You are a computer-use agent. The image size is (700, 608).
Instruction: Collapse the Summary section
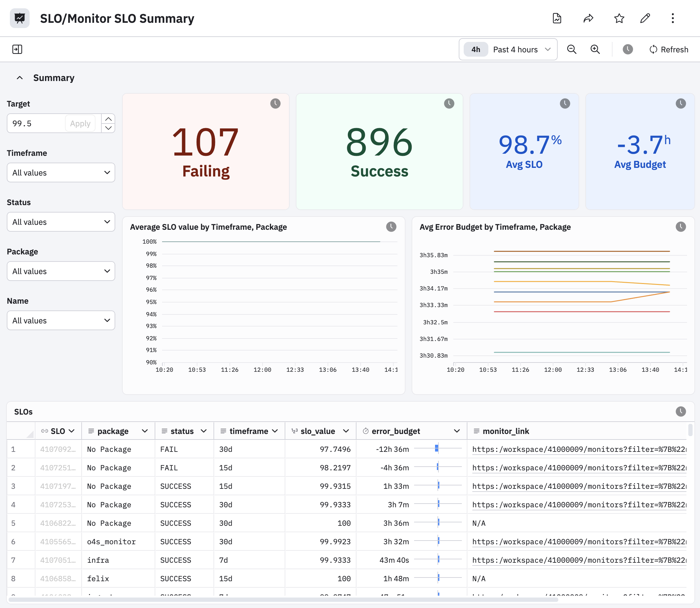point(20,78)
